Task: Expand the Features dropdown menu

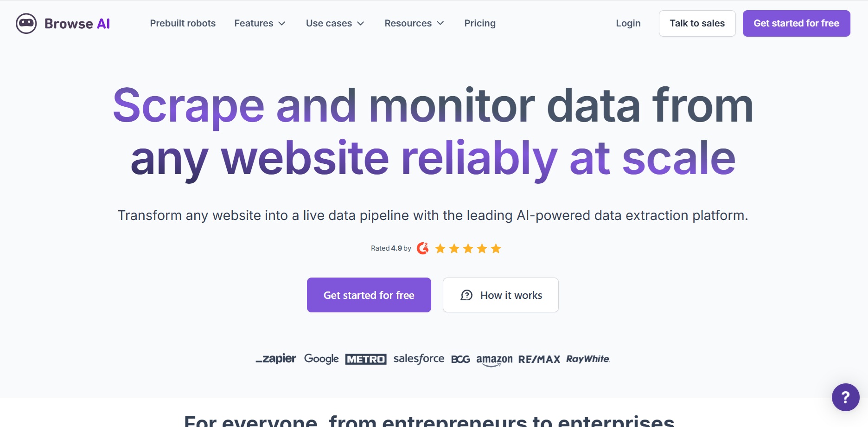Action: pos(260,23)
